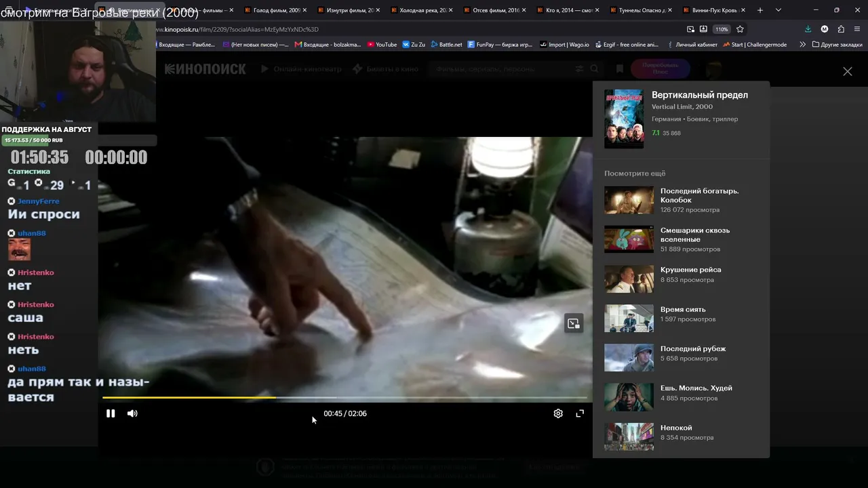Close the Холодная река browser tab
The image size is (868, 488).
tap(451, 10)
